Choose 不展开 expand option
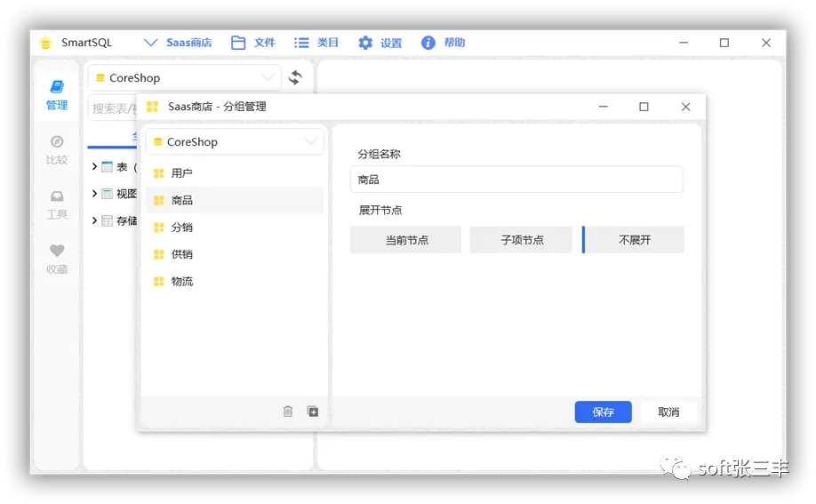This screenshot has width=816, height=504. click(634, 239)
